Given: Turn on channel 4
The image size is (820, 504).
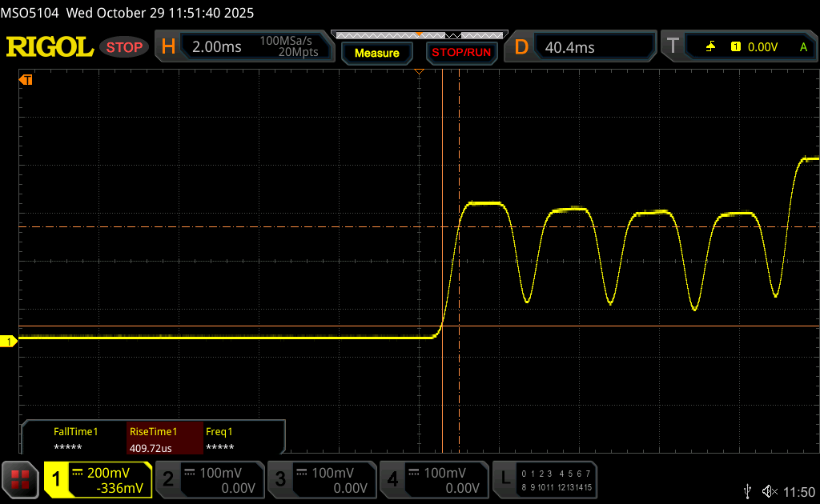Looking at the screenshot, I should click(x=433, y=479).
